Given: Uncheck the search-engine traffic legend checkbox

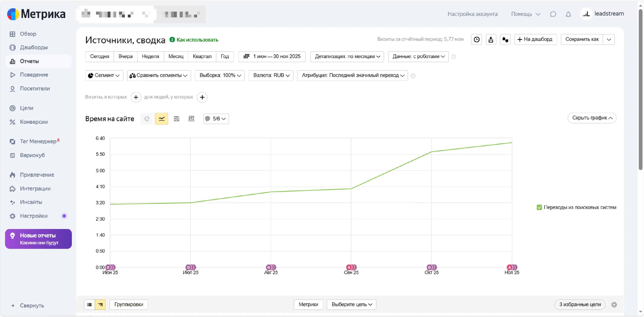Looking at the screenshot, I should [x=539, y=207].
